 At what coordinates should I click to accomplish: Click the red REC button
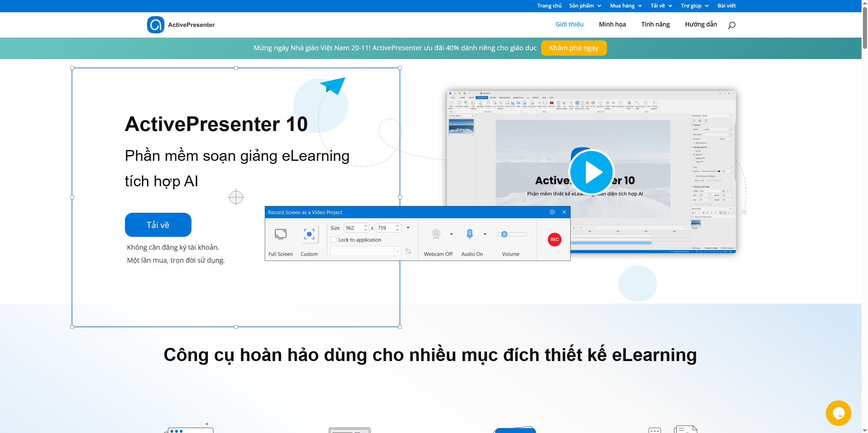pyautogui.click(x=554, y=240)
